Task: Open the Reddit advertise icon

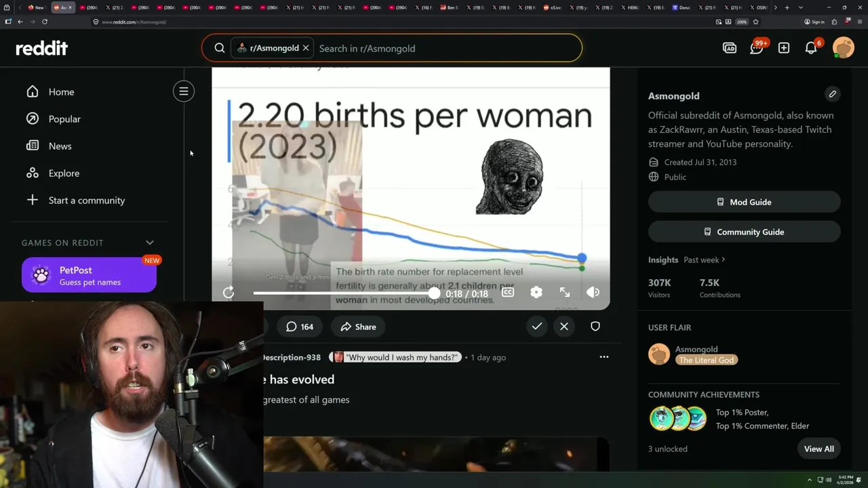Action: [730, 48]
